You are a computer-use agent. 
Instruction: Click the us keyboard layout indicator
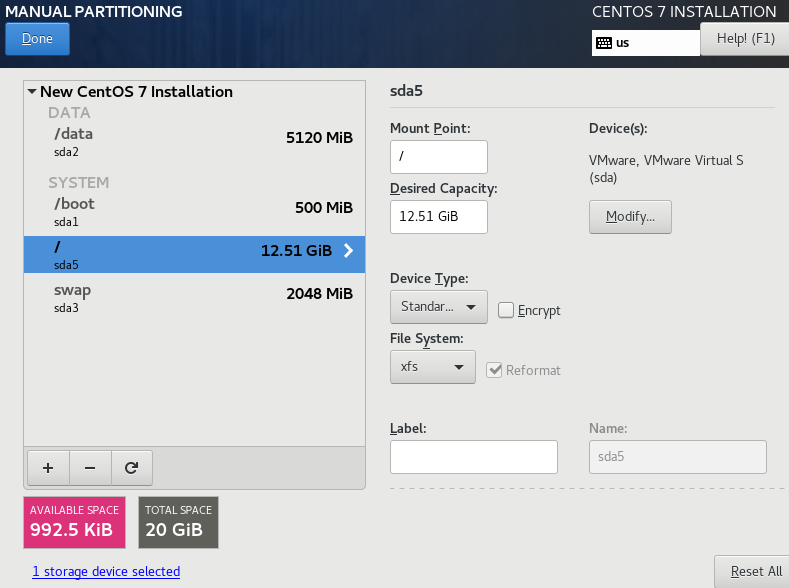(x=646, y=43)
